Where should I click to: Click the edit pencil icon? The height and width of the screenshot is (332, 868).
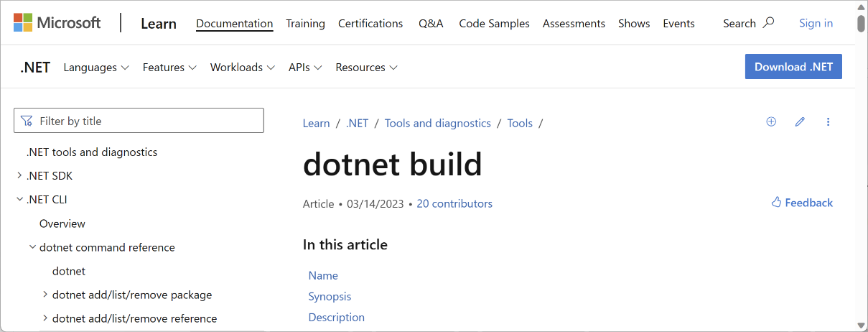coord(800,122)
